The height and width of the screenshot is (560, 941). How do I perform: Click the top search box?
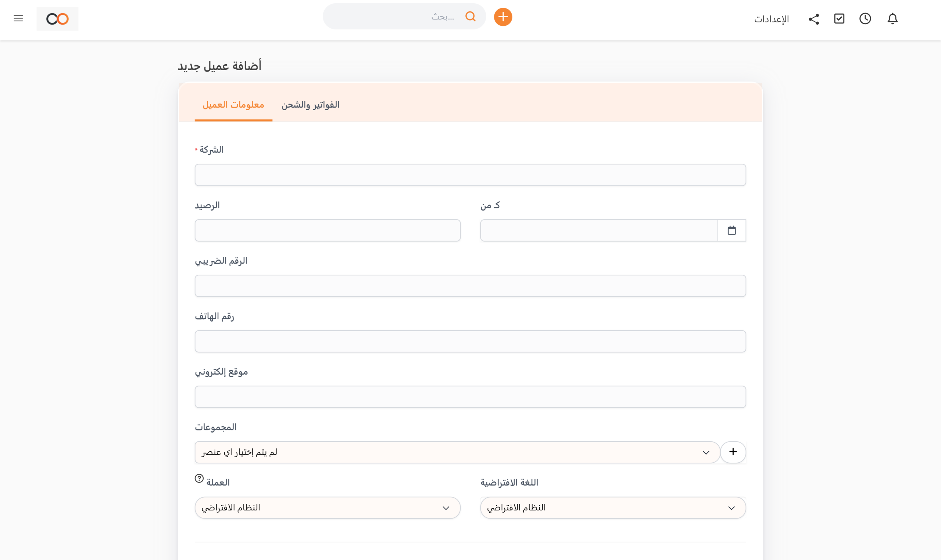point(393,17)
